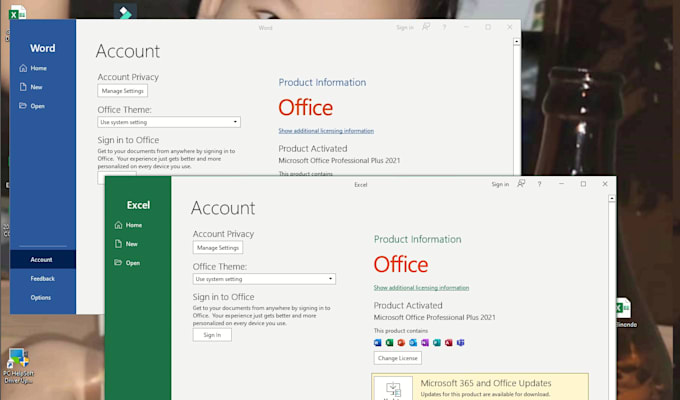Select the Nintendo Excel file on the desktop
Screen dimensions: 680x400
tap(624, 312)
